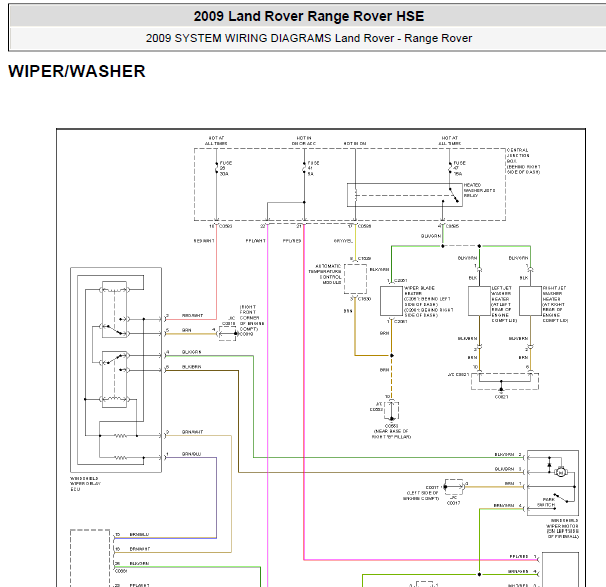Click the 'Park Switch' label

546,502
